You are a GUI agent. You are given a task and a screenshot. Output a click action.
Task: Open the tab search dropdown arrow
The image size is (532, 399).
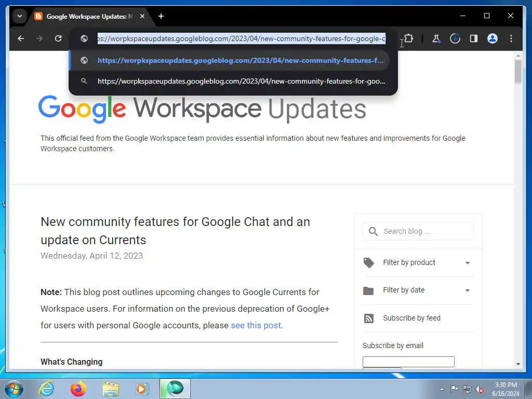[20, 16]
